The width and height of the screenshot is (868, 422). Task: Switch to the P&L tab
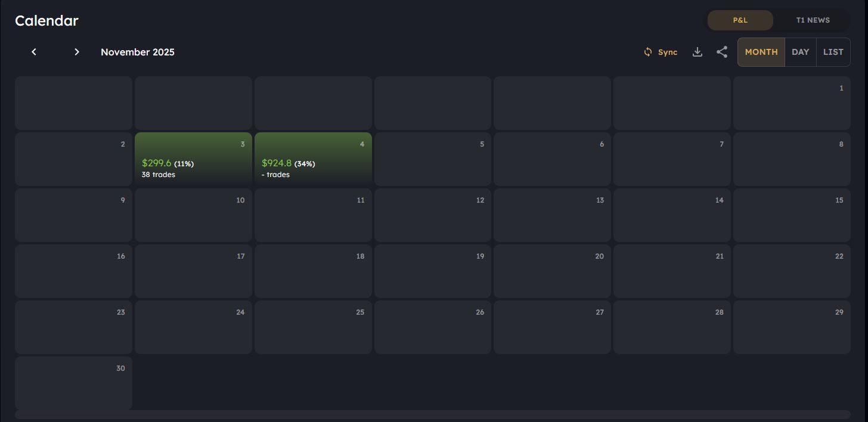[x=740, y=20]
